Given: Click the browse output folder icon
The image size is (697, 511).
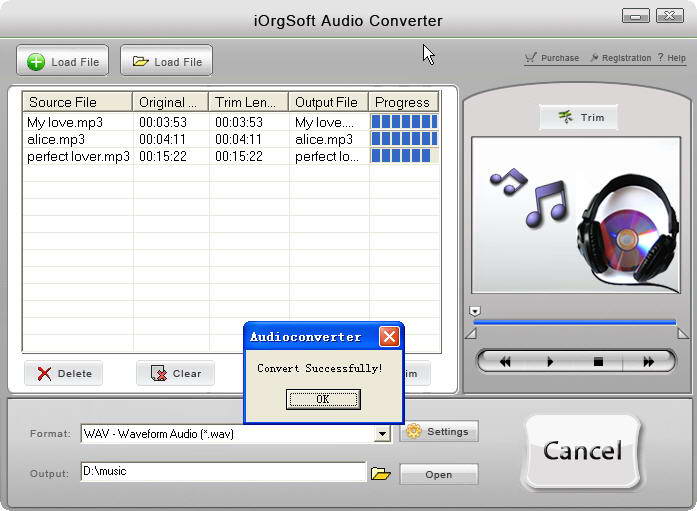Looking at the screenshot, I should coord(381,474).
